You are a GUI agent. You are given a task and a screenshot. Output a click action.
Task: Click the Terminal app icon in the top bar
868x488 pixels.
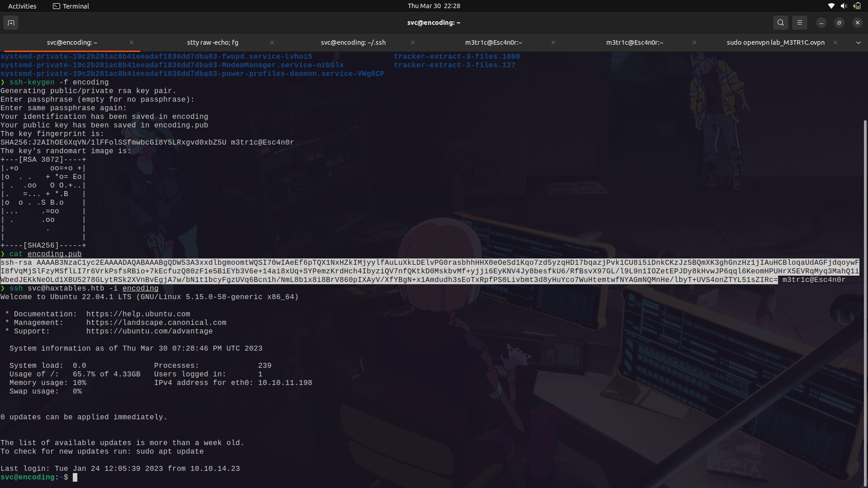[57, 6]
